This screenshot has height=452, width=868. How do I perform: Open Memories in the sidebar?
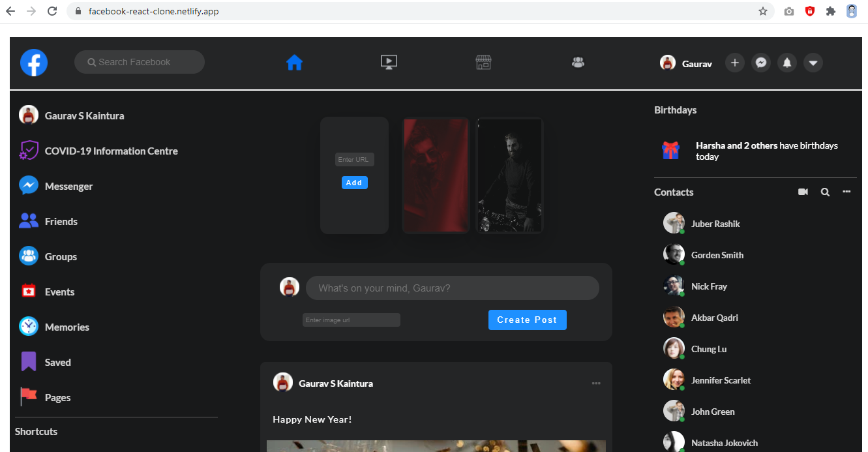[54, 327]
